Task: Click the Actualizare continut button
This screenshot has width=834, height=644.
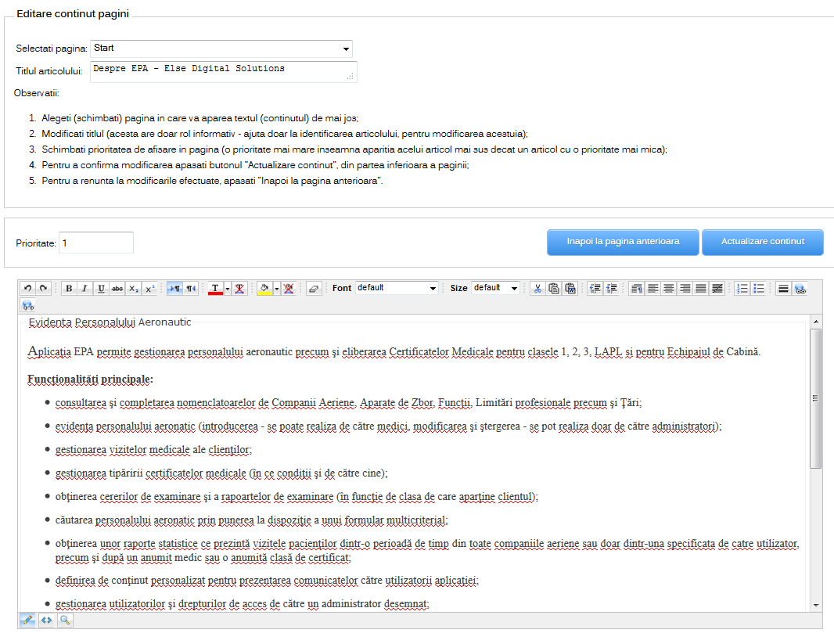Action: point(762,242)
